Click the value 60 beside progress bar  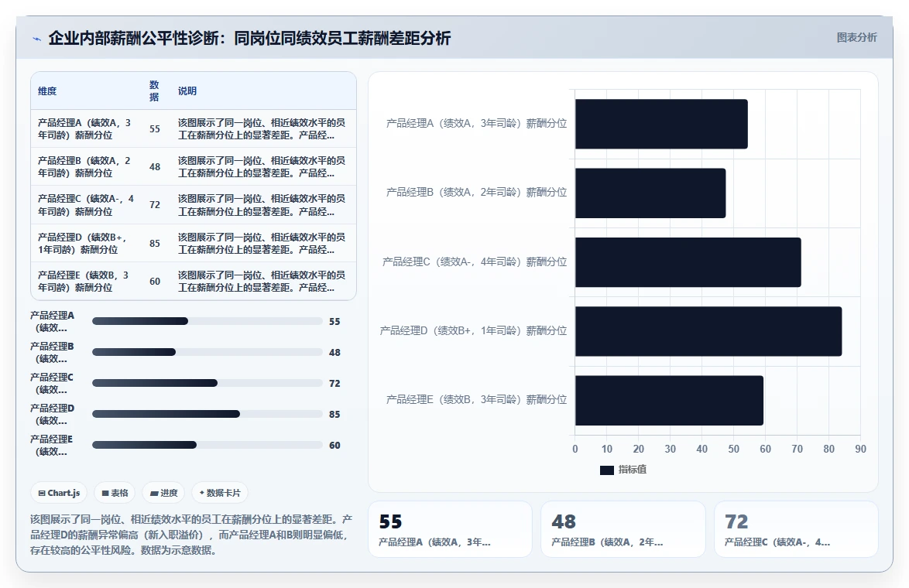click(x=334, y=446)
